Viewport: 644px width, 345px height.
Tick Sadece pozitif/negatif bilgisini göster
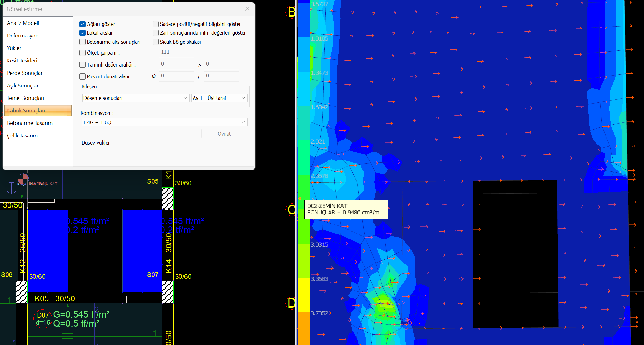point(156,24)
